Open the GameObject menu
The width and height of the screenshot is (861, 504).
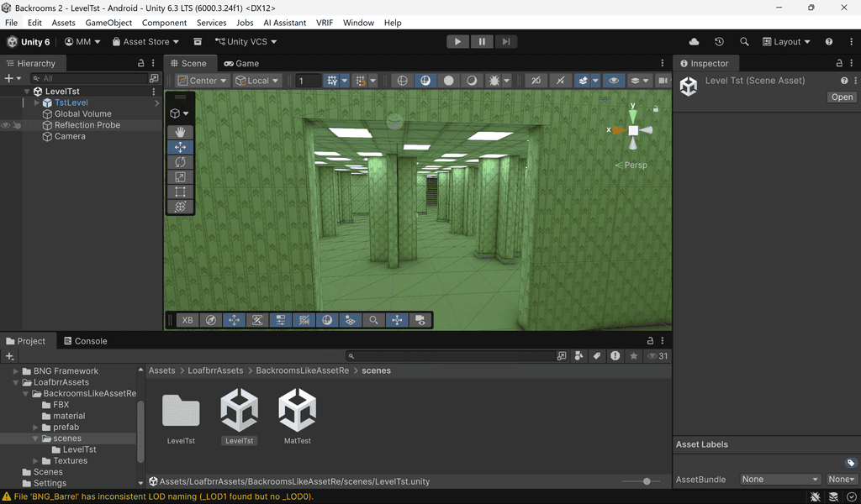(x=108, y=23)
